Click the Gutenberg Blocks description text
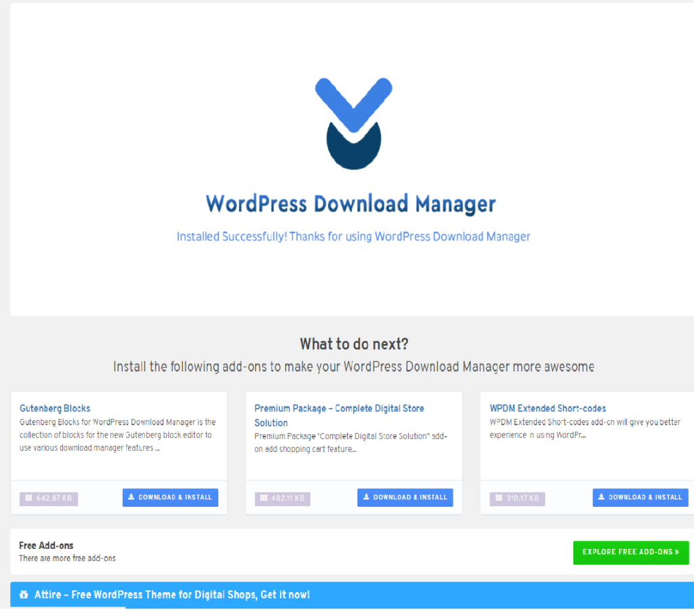The image size is (694, 616). coord(118,435)
